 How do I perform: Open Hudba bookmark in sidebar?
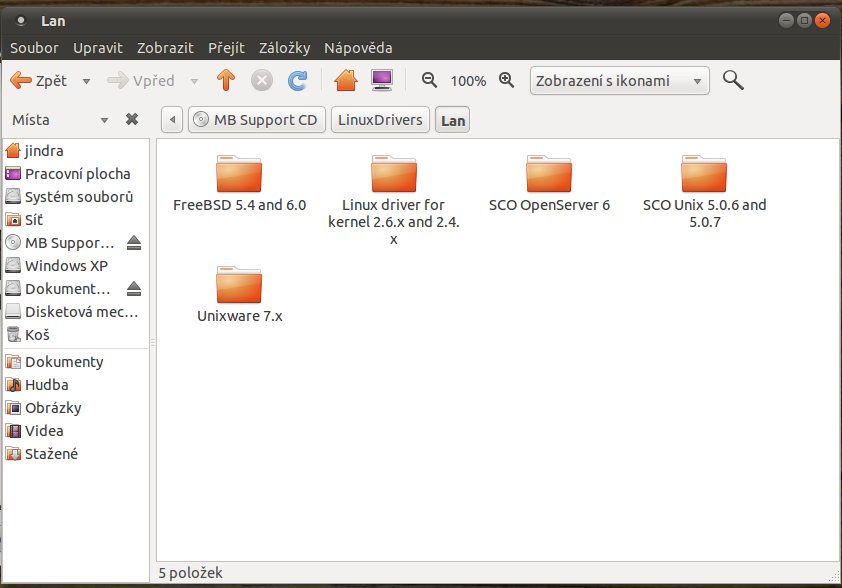(76, 385)
